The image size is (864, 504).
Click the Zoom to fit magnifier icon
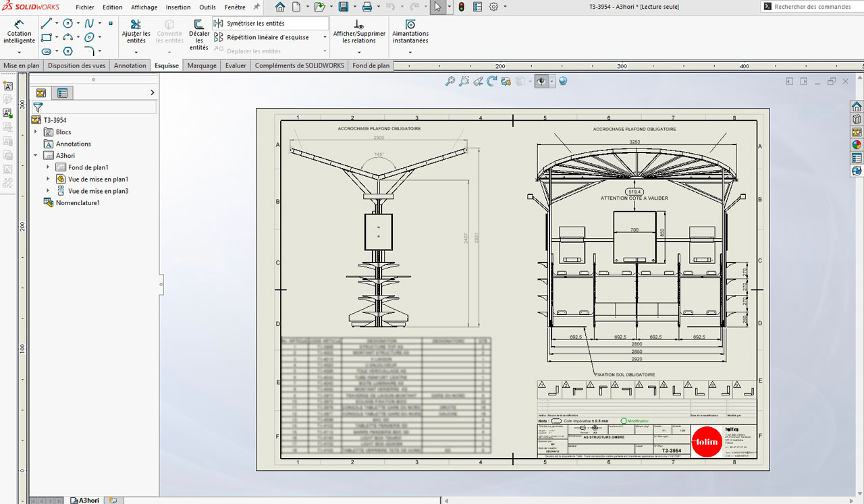450,82
